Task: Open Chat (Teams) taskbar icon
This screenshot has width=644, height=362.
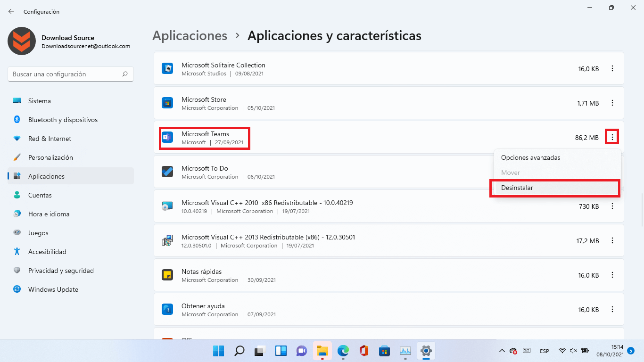Action: tap(302, 351)
